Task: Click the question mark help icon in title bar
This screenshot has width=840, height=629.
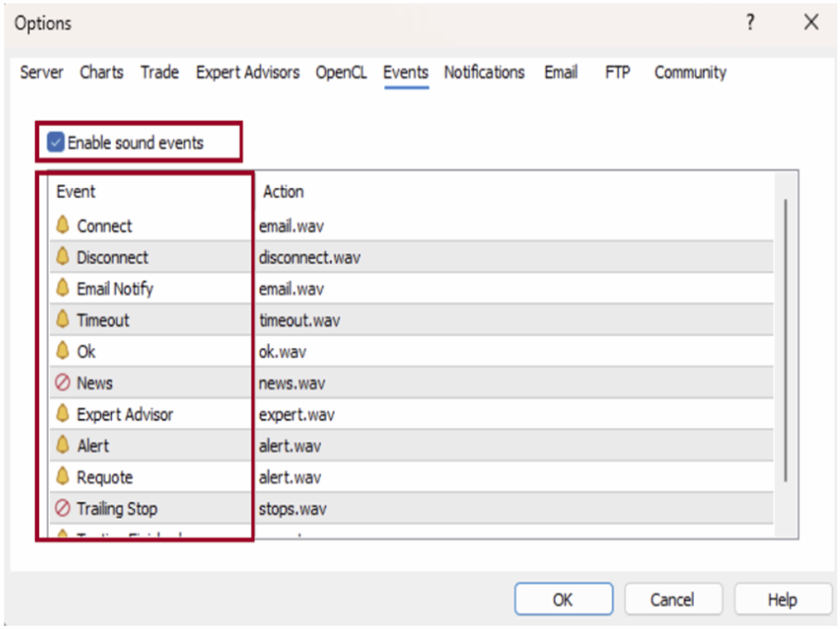Action: (x=750, y=23)
